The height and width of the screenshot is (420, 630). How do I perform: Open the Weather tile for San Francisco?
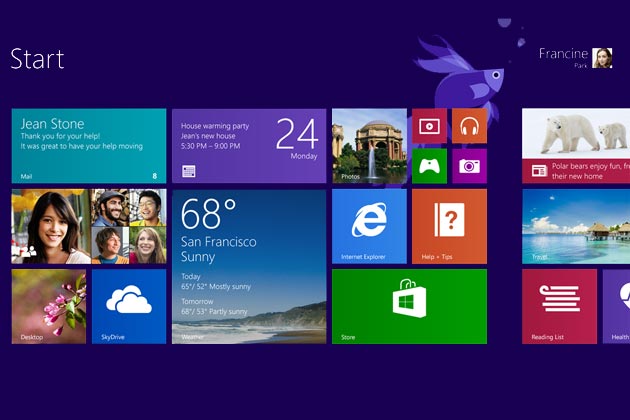click(x=249, y=266)
